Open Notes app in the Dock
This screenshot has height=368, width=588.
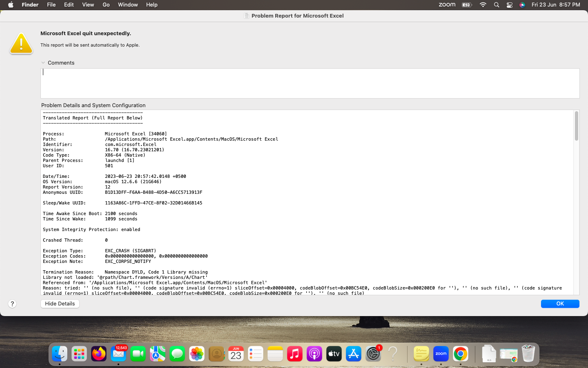[x=275, y=354]
